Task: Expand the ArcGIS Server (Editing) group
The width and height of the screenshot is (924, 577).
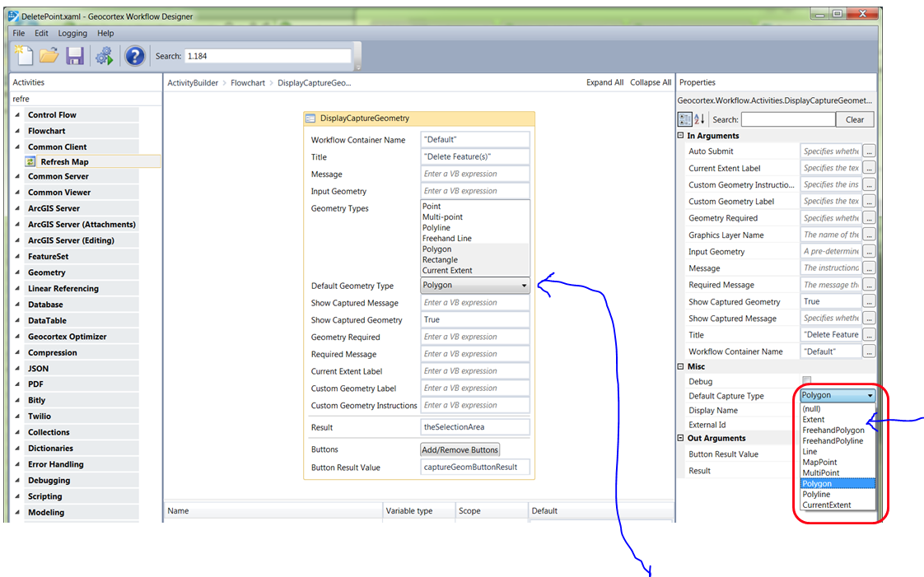Action: coord(17,240)
